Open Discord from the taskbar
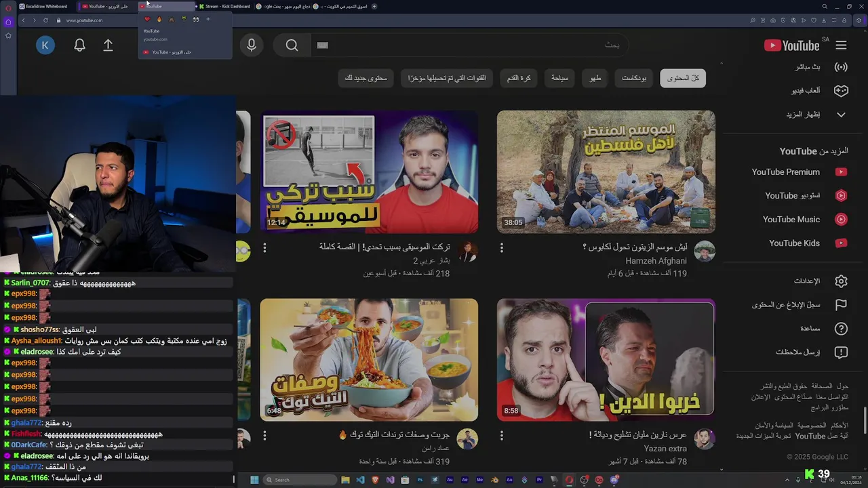868x488 pixels. (614, 480)
